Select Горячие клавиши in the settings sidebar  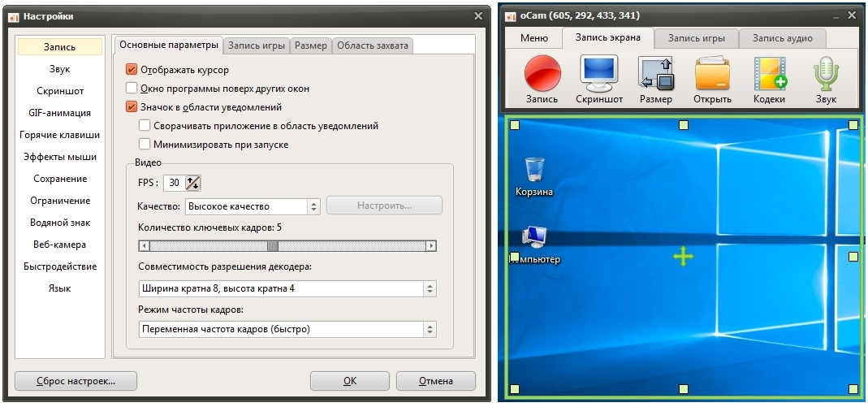click(x=59, y=135)
